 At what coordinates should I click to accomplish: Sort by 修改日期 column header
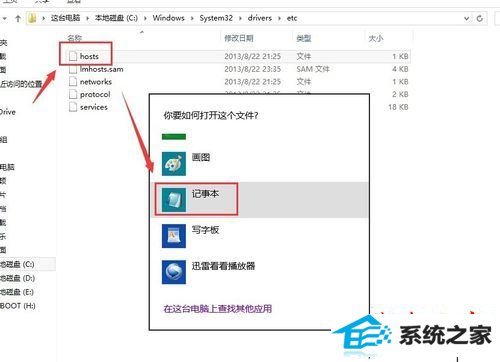239,38
